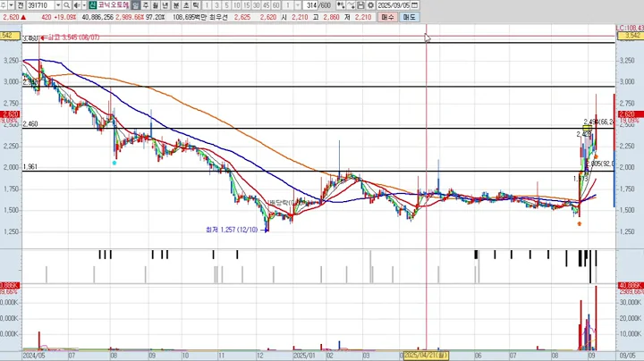Open chart settings gear icon
Viewport: 644px width, 361px height.
[370, 5]
